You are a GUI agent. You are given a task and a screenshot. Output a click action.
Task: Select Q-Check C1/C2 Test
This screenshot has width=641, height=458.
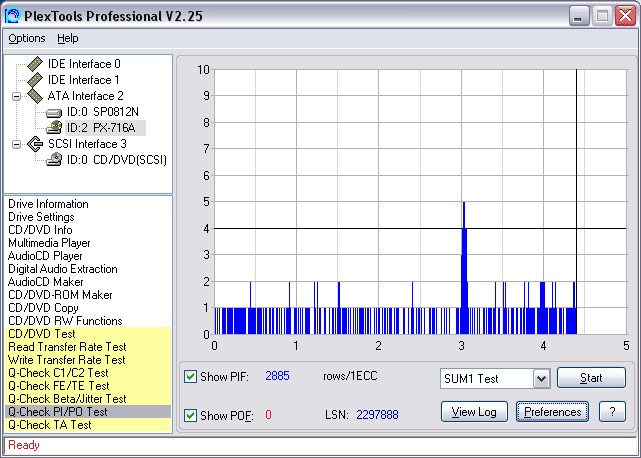click(x=88, y=373)
